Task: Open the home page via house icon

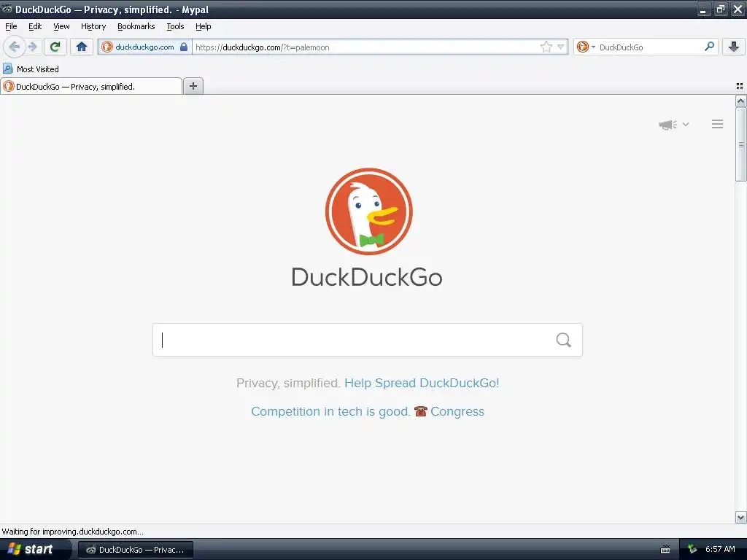Action: tap(82, 47)
